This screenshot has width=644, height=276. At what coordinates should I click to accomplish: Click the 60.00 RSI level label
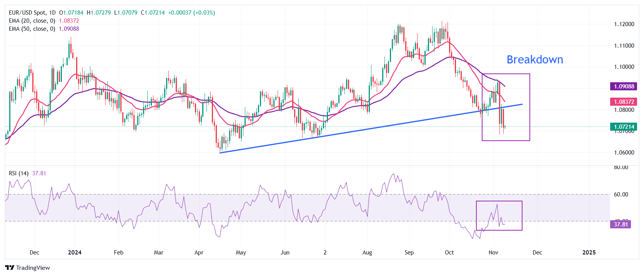pos(621,195)
